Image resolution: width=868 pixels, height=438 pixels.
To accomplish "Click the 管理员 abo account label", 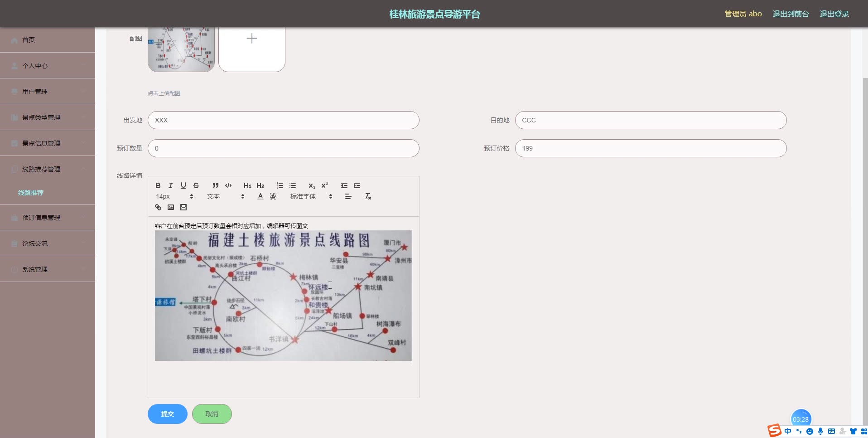I will (x=743, y=14).
